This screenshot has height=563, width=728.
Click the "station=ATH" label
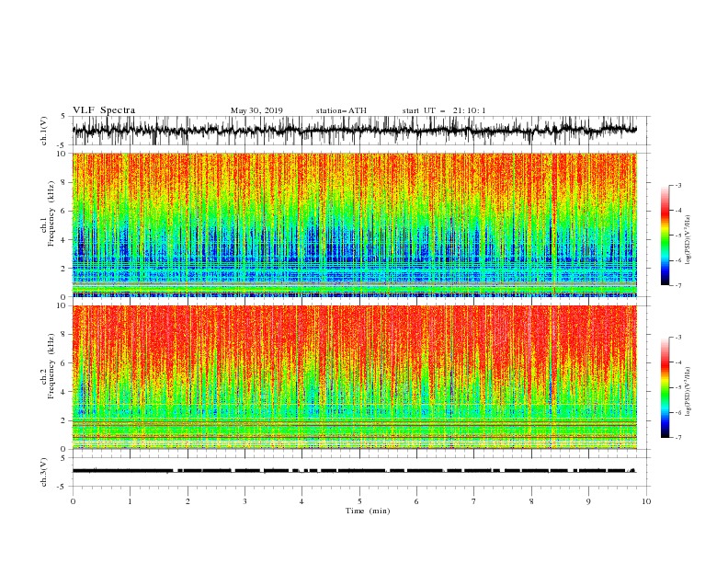pos(341,110)
